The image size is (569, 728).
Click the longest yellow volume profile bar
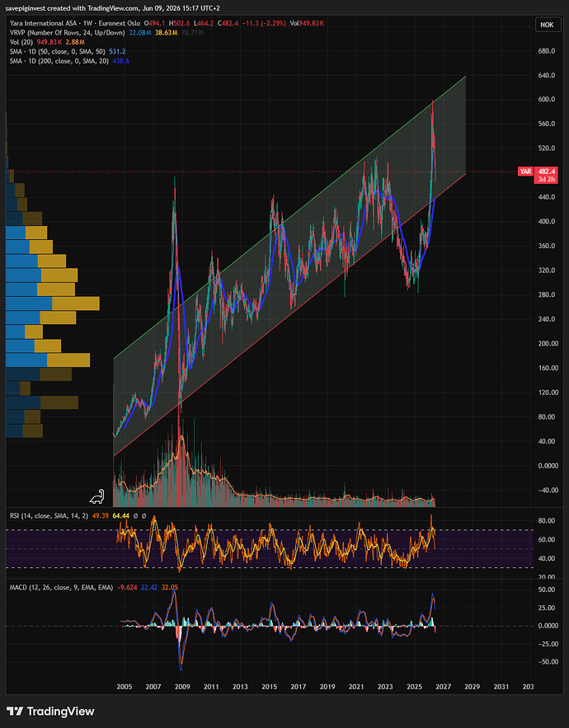coord(76,303)
